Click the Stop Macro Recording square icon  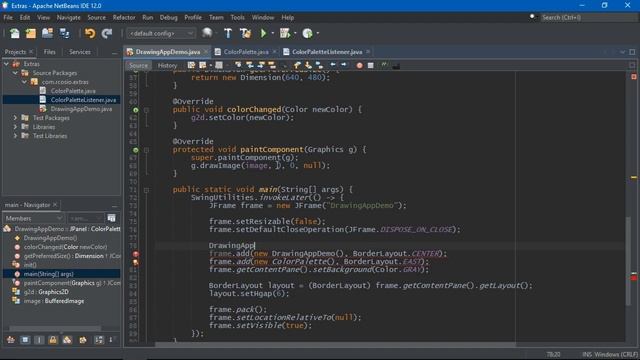[371, 65]
